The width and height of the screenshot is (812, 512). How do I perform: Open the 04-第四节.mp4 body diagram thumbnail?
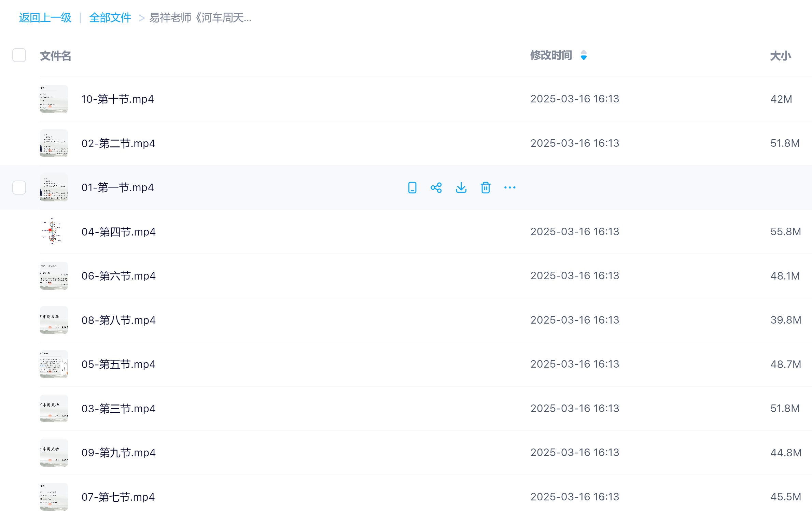[54, 231]
